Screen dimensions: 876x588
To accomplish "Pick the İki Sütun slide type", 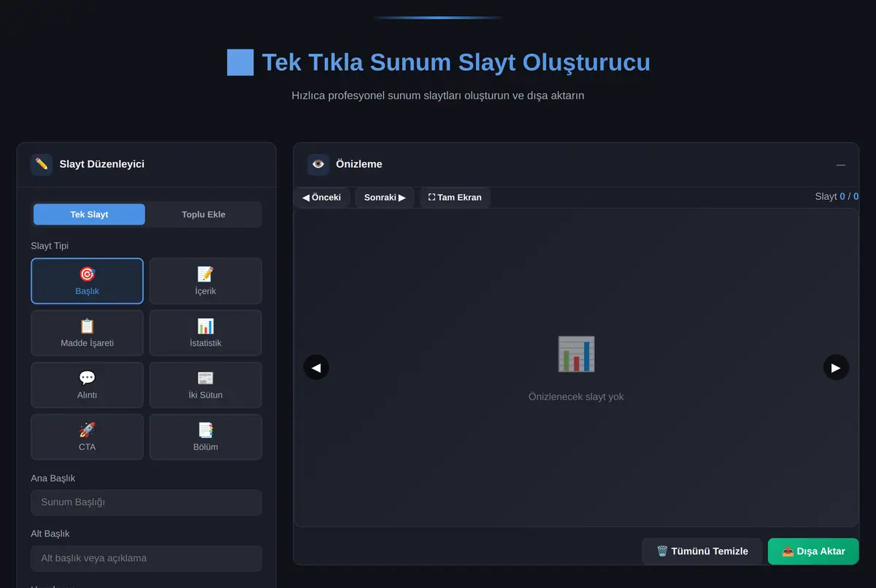I will (x=206, y=384).
